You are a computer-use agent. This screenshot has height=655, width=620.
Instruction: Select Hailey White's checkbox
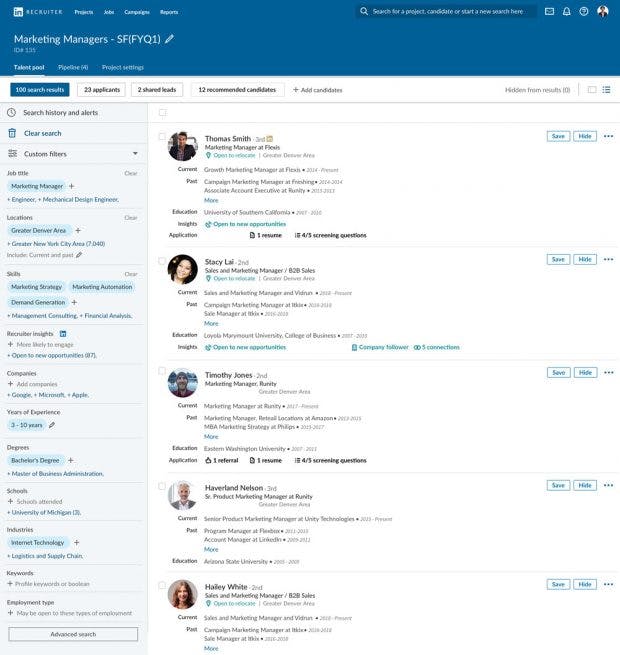pyautogui.click(x=162, y=585)
